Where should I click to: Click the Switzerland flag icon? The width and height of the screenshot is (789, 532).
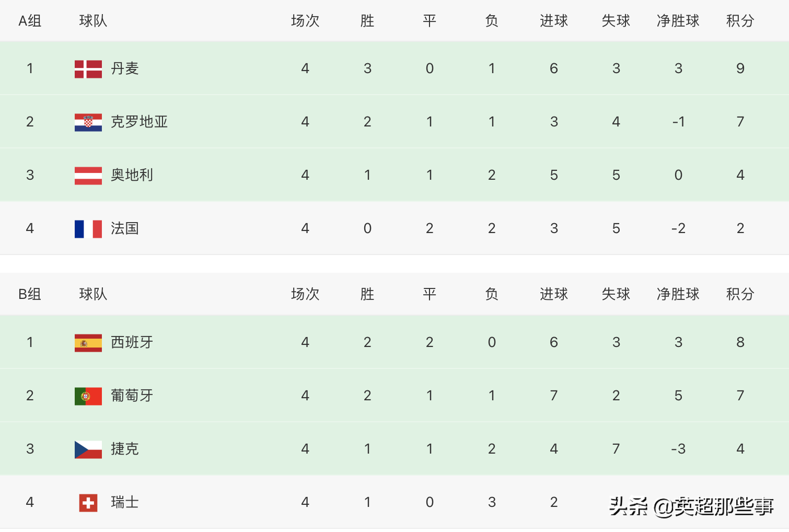coord(88,503)
